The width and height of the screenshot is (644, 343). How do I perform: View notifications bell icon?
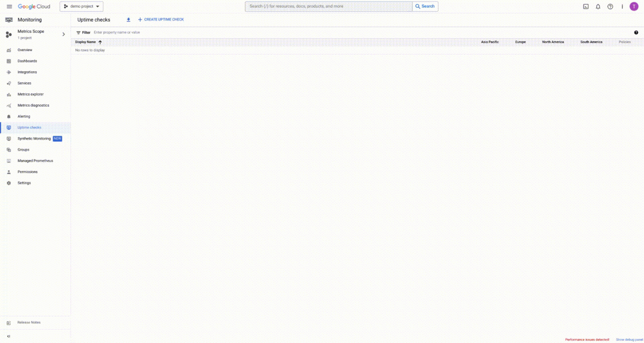point(598,6)
